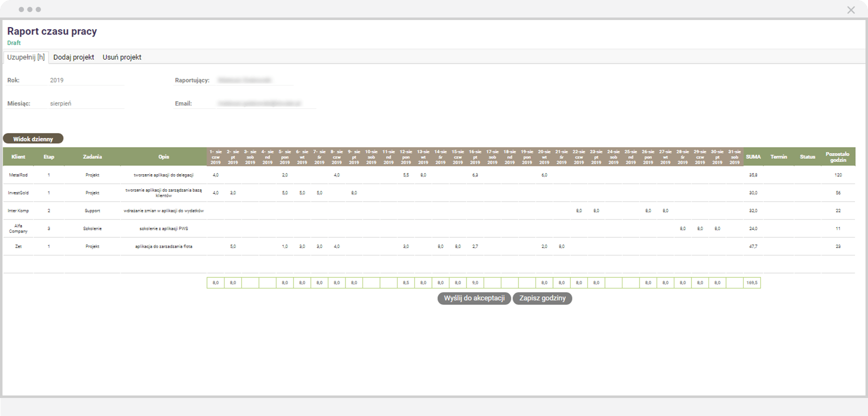Click the Raportujący name field

(255, 80)
